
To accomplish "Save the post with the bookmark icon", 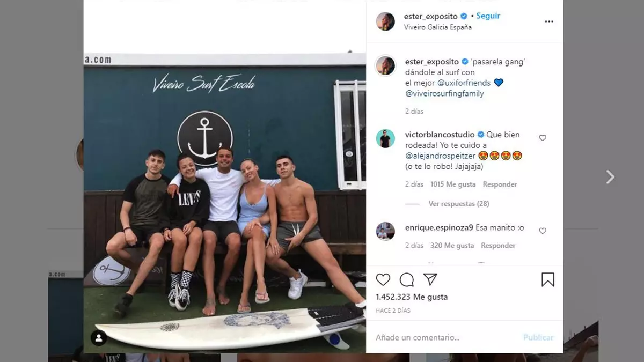I will click(547, 279).
